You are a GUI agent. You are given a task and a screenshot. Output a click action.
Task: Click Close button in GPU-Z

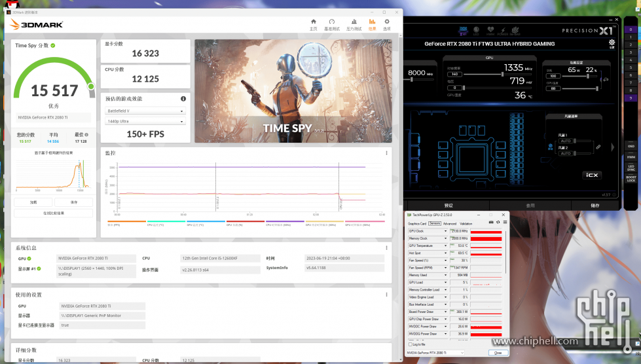click(498, 353)
